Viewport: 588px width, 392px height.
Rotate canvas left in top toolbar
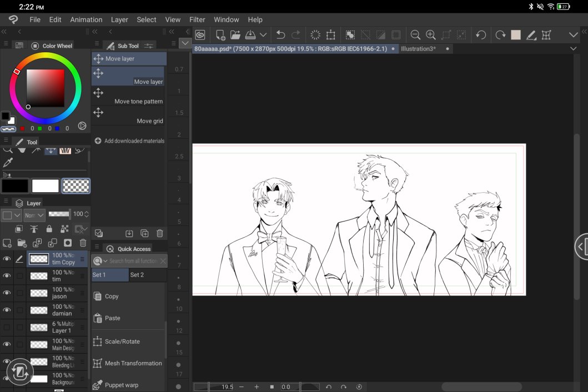[481, 35]
